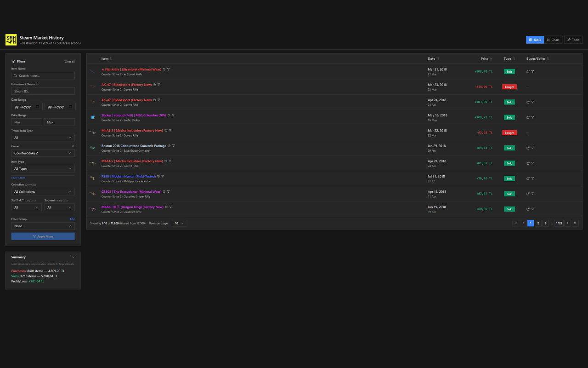This screenshot has height=368, width=588.
Task: Click the Steam ID search input field
Action: tap(43, 91)
